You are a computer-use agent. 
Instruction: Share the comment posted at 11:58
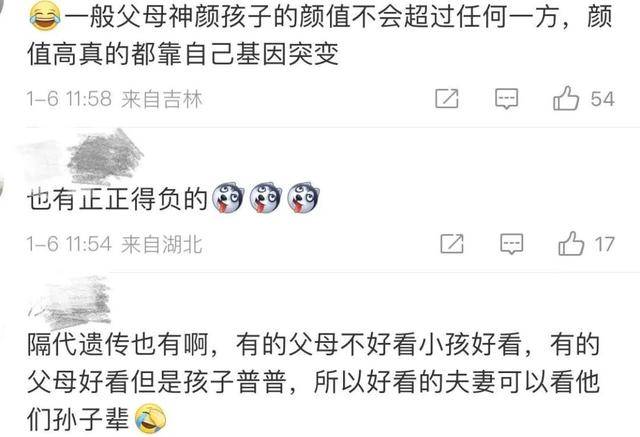tap(447, 98)
